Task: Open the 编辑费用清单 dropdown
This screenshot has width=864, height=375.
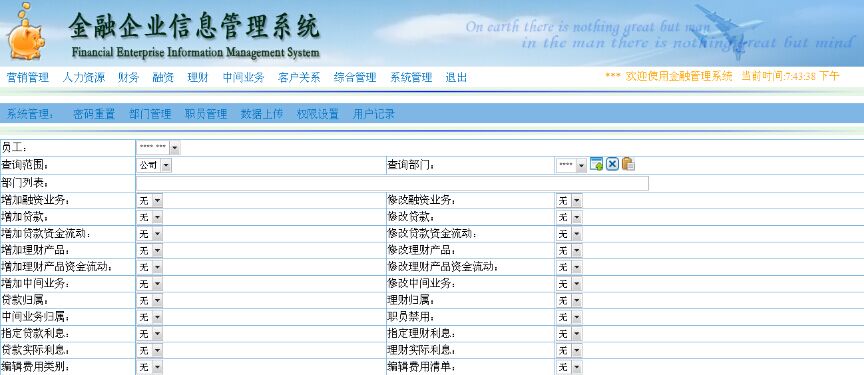Action: pos(569,367)
